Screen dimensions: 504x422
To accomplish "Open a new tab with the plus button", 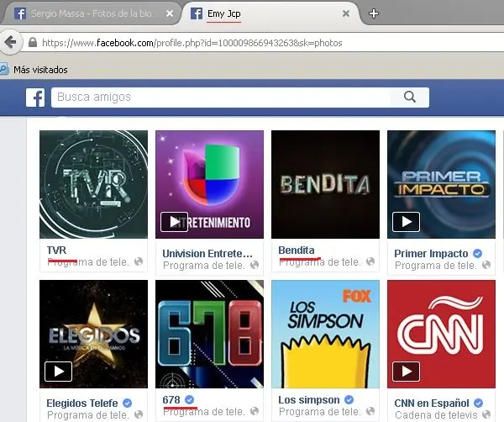I will pos(374,13).
